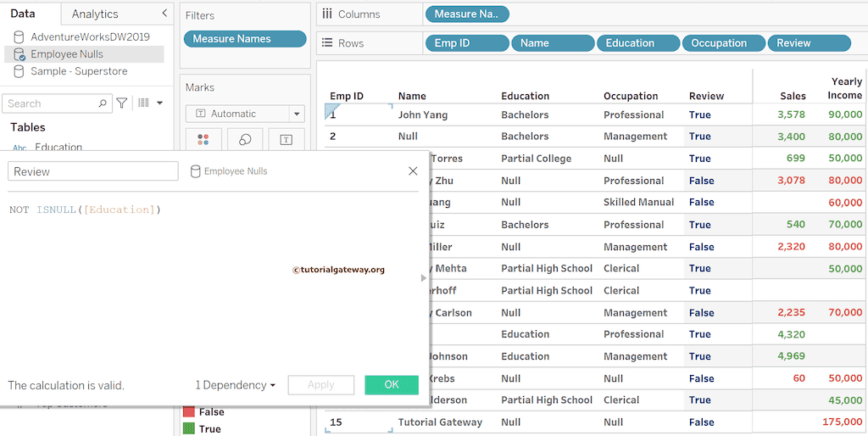Expand the 1 Dependency dropdown
Image resolution: width=868 pixels, height=436 pixels.
pyautogui.click(x=236, y=385)
